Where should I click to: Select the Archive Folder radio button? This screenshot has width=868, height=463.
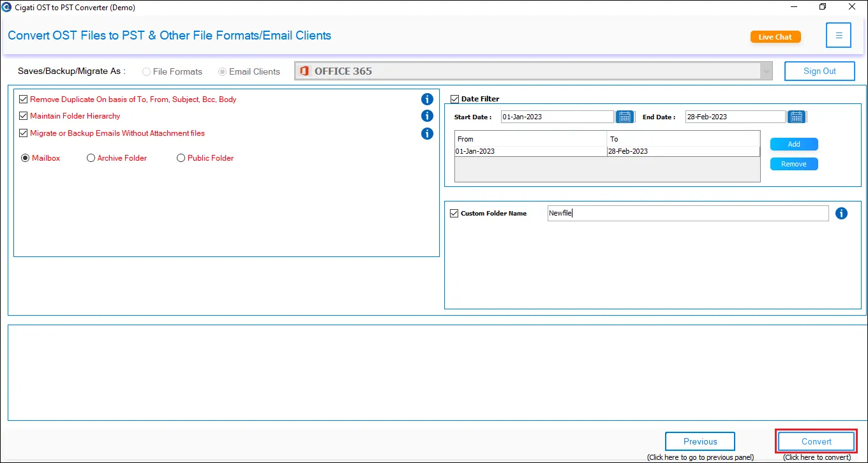[91, 158]
